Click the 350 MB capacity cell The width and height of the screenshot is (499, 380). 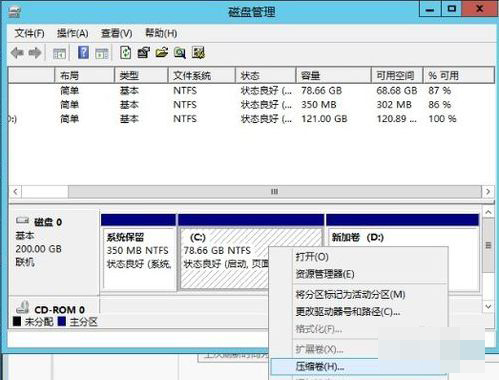(319, 105)
